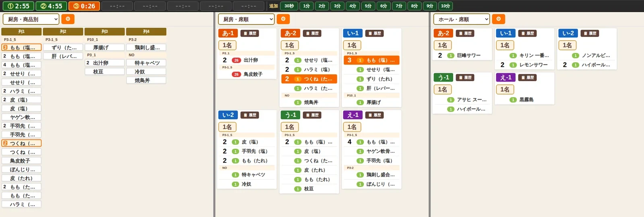The height and width of the screenshot is (217, 644).
Task: Select ずり（た item in 列2
Action: [x=63, y=47]
